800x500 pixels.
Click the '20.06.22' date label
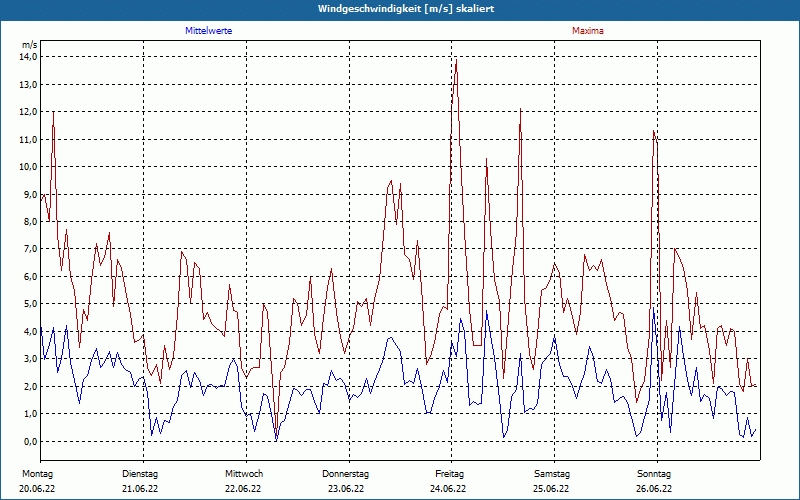click(x=37, y=489)
